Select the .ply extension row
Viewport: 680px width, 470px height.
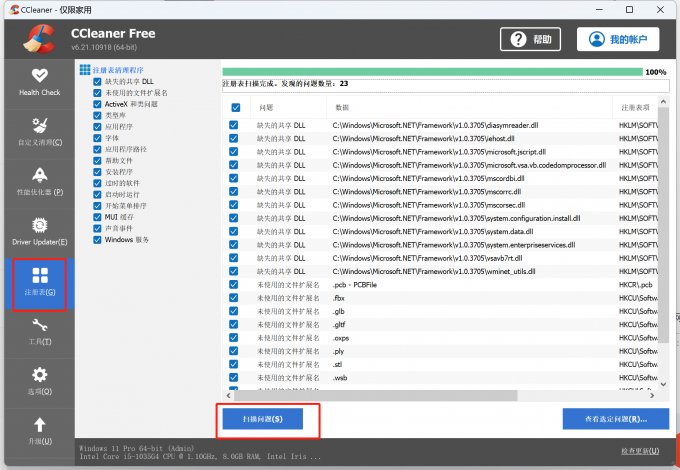tap(441, 351)
